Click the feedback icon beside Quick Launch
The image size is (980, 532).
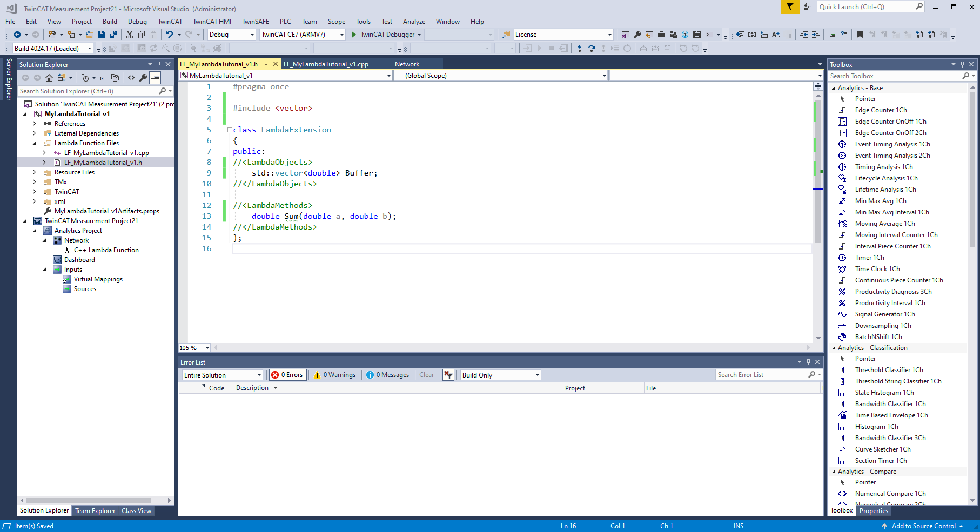(x=808, y=6)
